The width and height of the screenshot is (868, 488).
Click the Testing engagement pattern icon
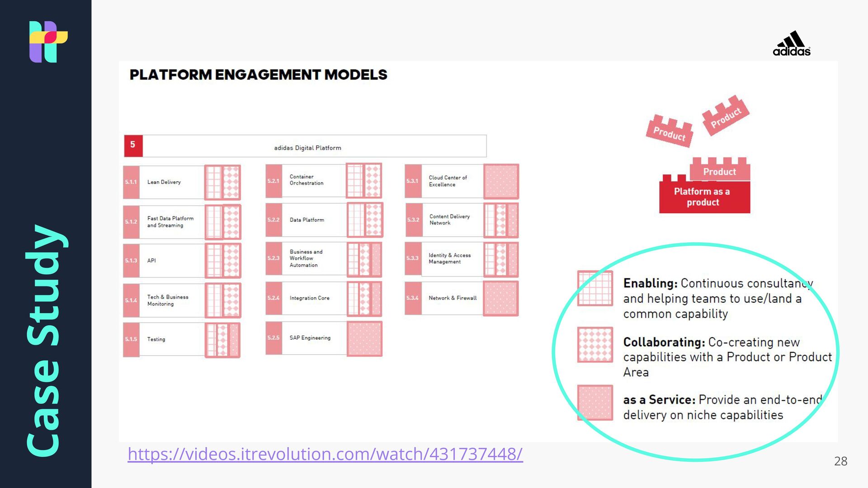coord(222,340)
